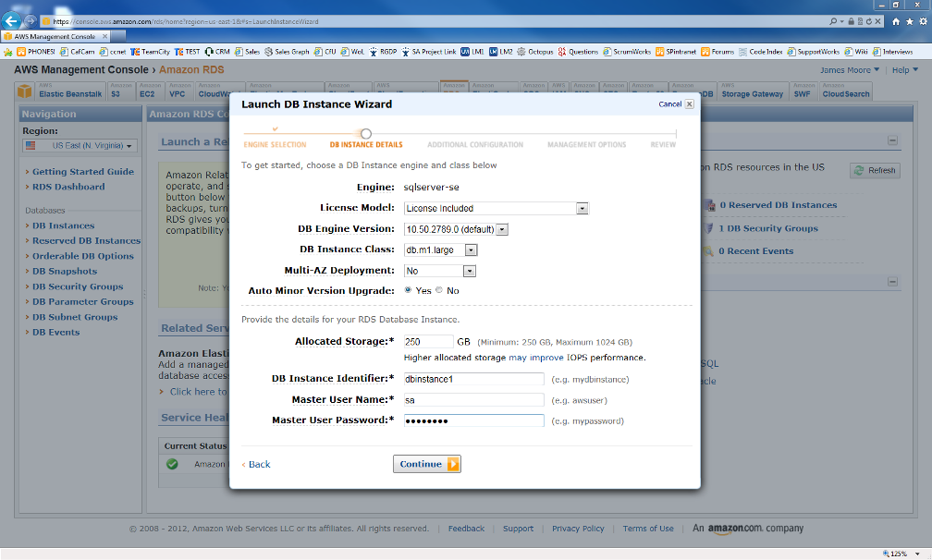Image resolution: width=932 pixels, height=560 pixels.
Task: Open the CRM bookmark
Action: (x=217, y=52)
